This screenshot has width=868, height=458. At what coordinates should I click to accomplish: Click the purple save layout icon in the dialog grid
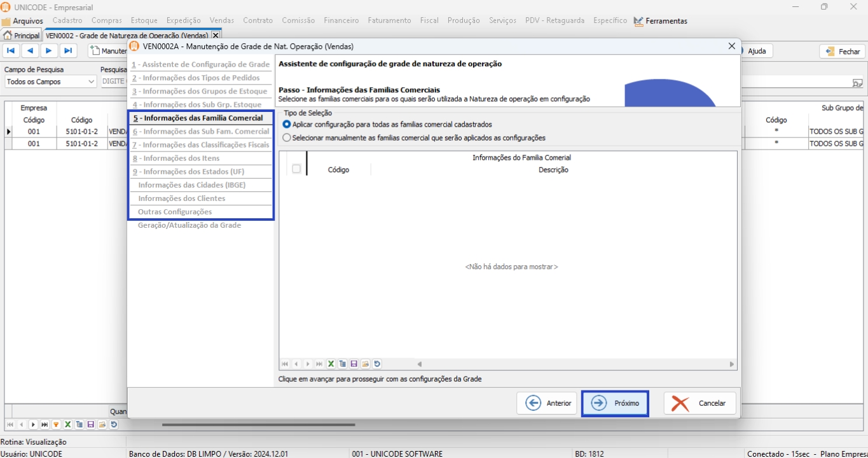pyautogui.click(x=354, y=364)
